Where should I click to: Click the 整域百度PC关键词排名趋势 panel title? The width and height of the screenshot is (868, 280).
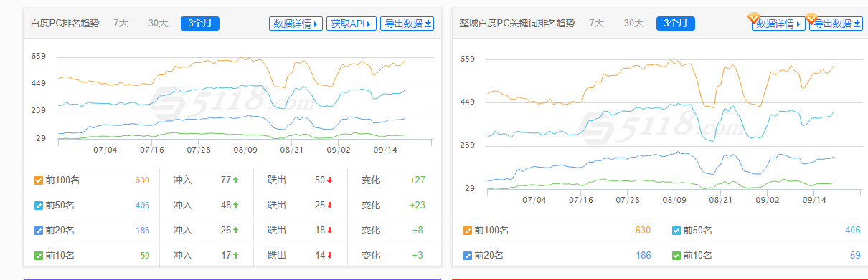click(517, 24)
